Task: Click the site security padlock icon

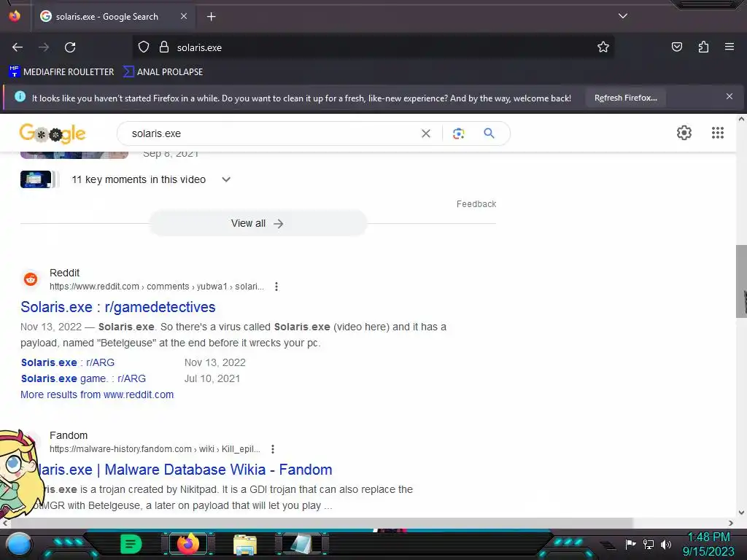Action: coord(164,47)
